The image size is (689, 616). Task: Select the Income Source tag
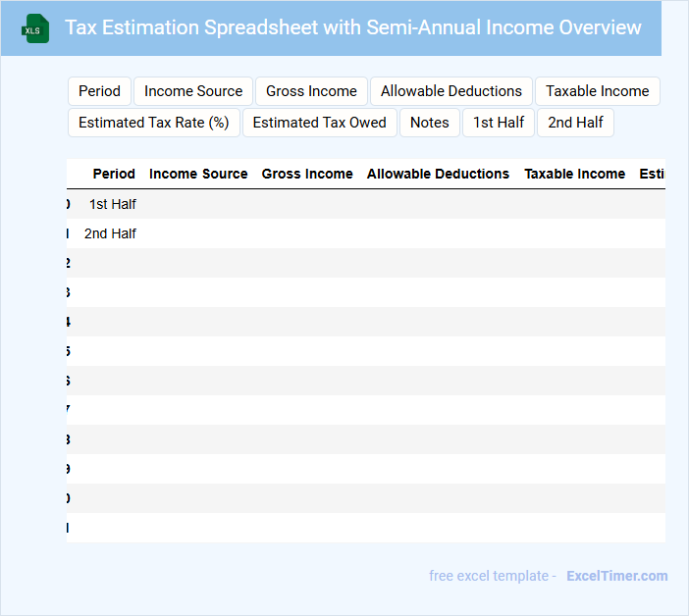pyautogui.click(x=193, y=91)
